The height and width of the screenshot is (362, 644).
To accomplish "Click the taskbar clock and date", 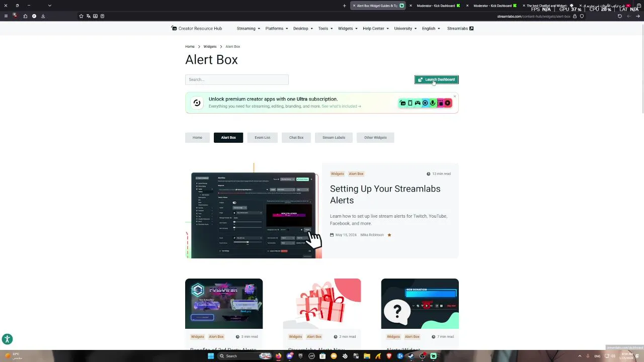I will pos(627,356).
